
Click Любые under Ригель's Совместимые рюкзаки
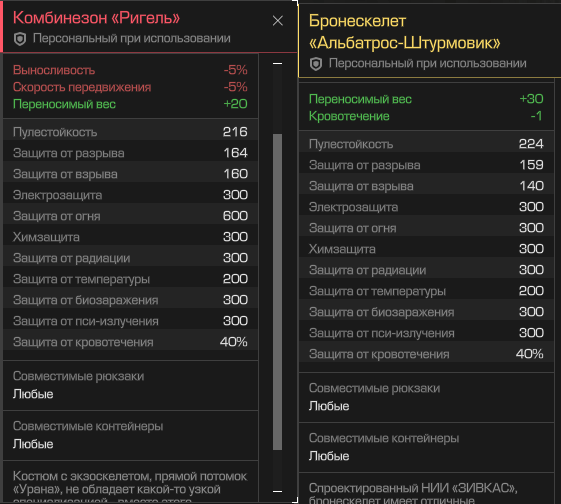coord(33,394)
